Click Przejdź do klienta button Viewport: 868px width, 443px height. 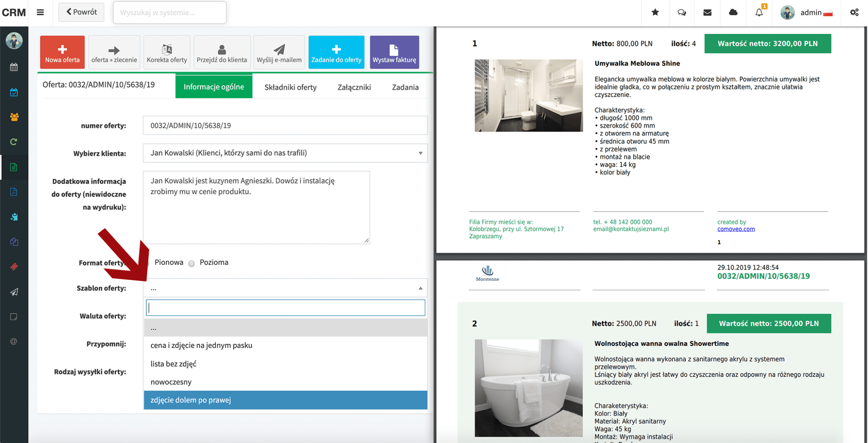click(222, 52)
